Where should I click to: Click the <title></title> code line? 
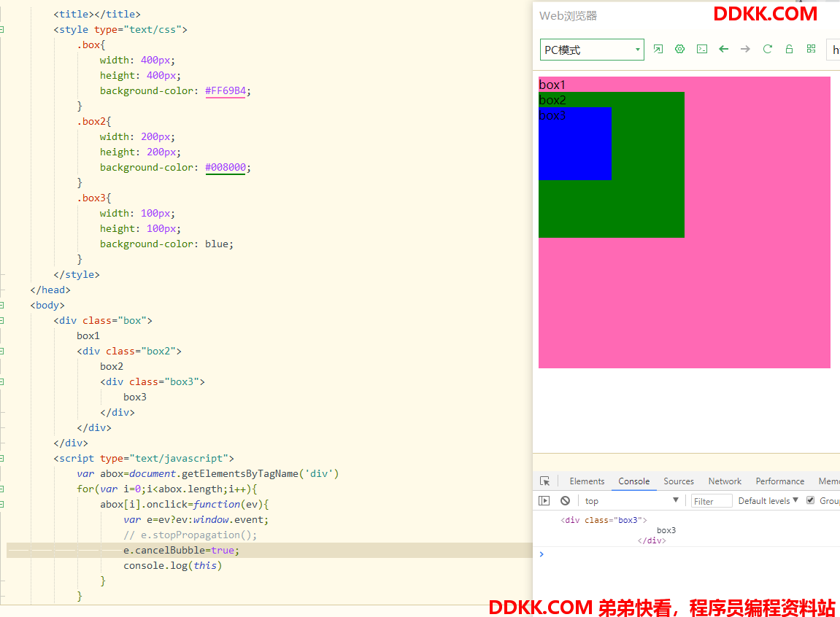tap(97, 14)
